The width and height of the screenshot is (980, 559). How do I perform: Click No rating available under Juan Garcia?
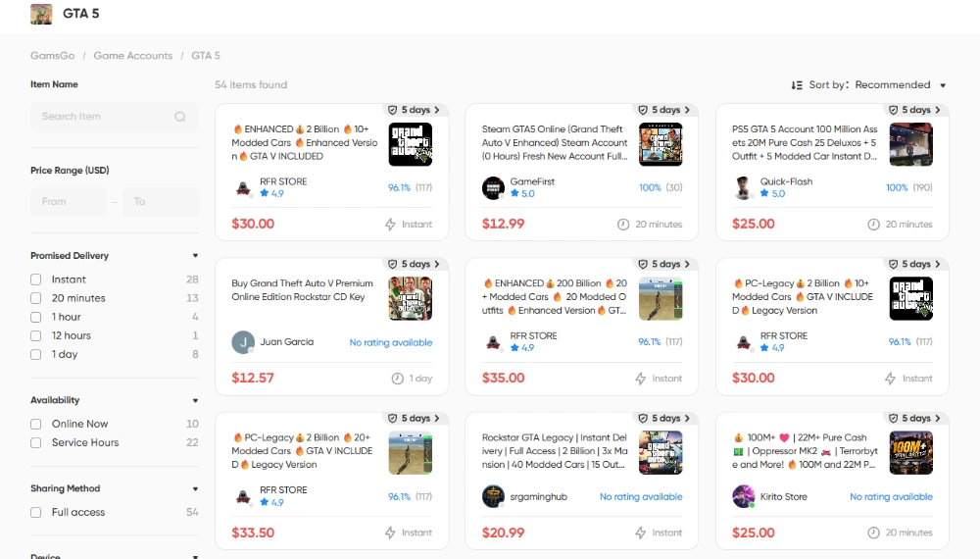click(391, 342)
